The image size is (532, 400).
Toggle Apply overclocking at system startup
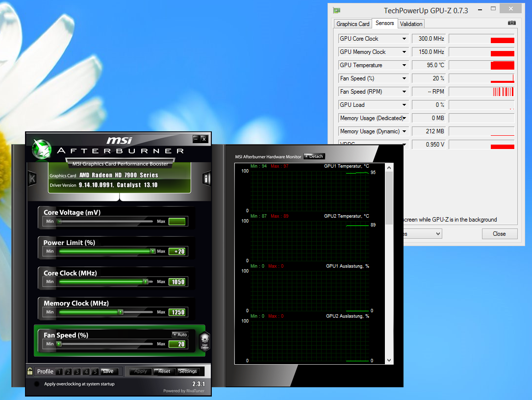[x=37, y=384]
